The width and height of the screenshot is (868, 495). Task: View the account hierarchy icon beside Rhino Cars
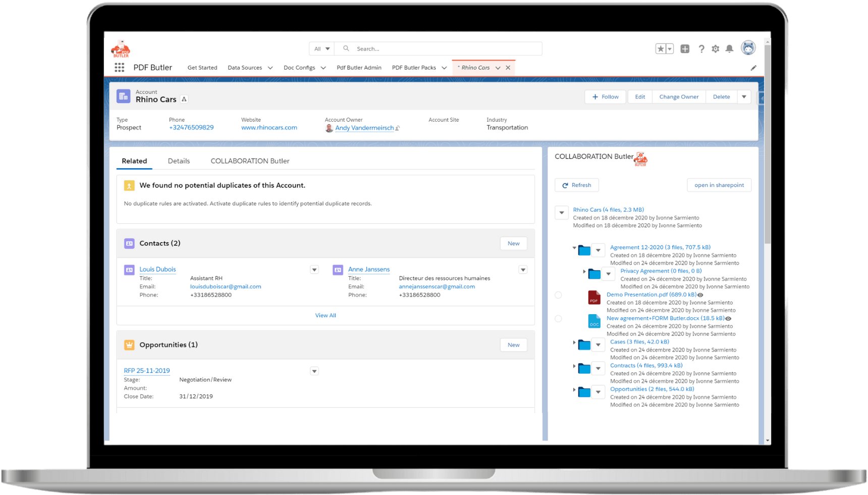click(x=184, y=100)
